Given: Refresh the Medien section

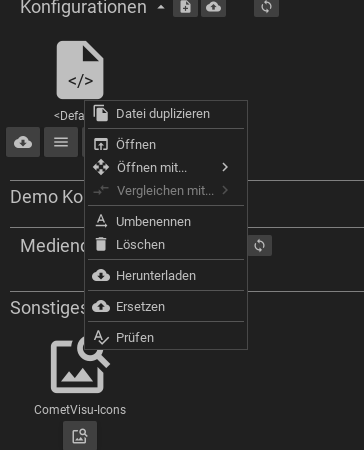Looking at the screenshot, I should (259, 246).
